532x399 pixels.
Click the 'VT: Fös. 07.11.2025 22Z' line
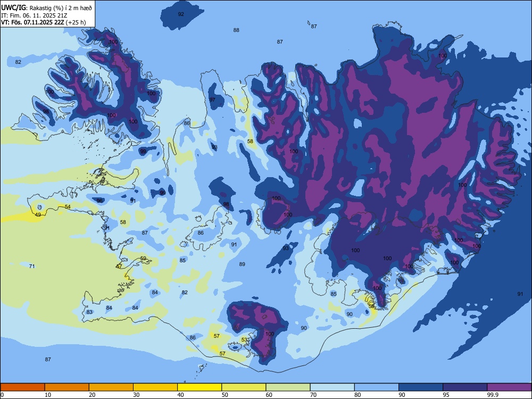coord(32,23)
